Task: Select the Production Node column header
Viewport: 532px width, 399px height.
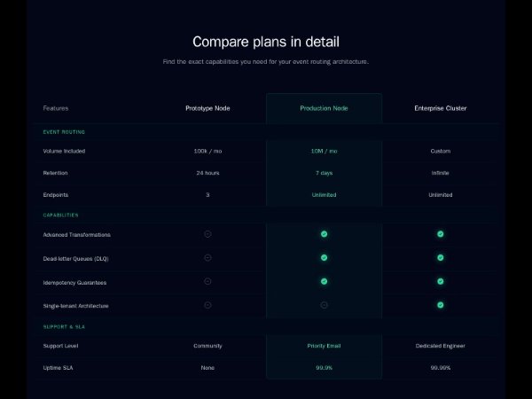Action: 324,108
